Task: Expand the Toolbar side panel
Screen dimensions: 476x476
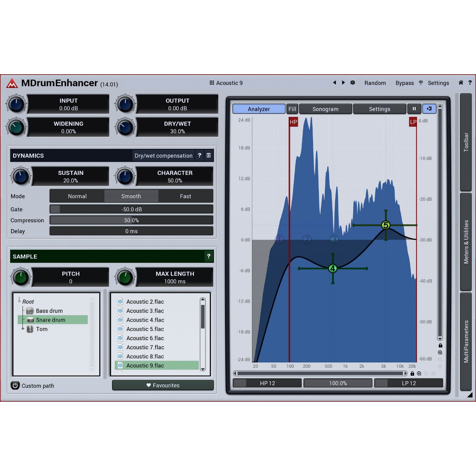Action: [x=466, y=142]
